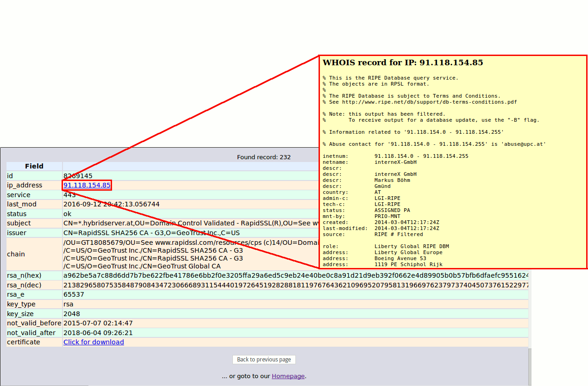Image resolution: width=588 pixels, height=386 pixels.
Task: Click the netname 'interneX-GmbH' value
Action: (x=395, y=162)
